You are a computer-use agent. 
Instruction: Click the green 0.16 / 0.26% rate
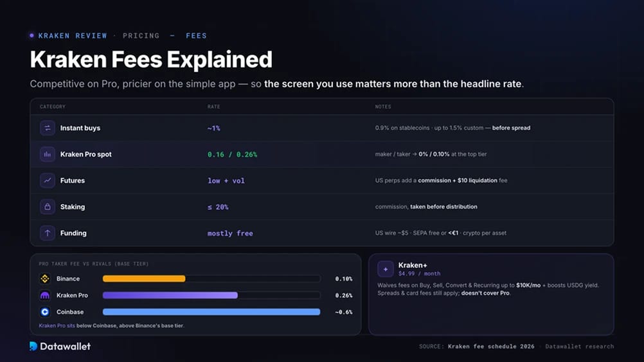coord(232,155)
